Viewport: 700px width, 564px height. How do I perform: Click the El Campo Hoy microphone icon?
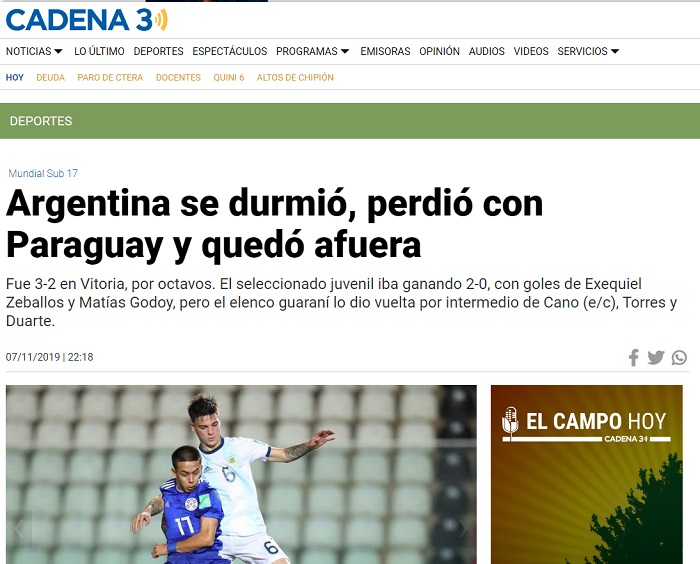point(510,423)
